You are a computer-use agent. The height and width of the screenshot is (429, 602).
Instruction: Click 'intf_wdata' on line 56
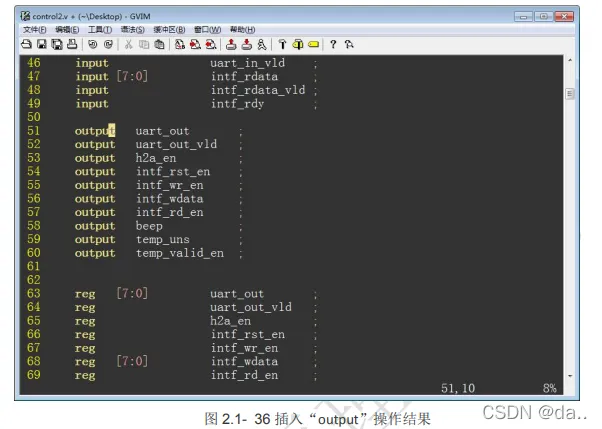(x=170, y=199)
